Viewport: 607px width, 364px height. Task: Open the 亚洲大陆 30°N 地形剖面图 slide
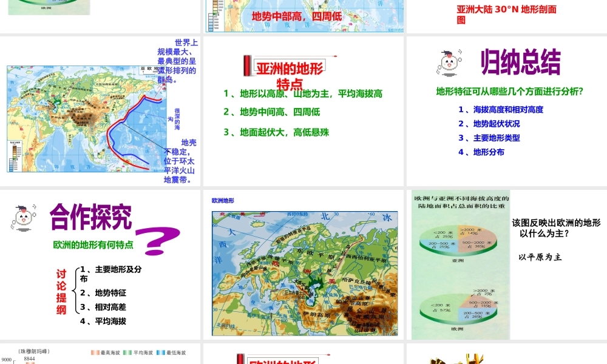tap(507, 16)
